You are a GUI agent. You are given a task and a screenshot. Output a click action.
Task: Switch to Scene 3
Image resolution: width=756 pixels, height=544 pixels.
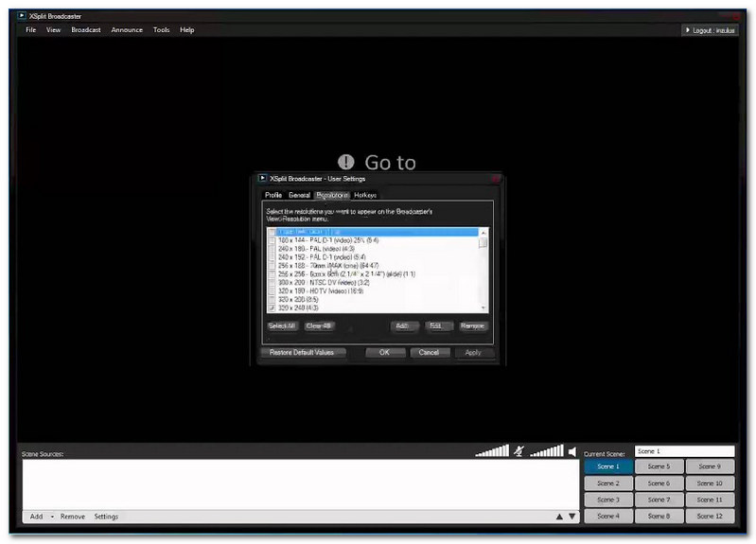[x=608, y=500]
